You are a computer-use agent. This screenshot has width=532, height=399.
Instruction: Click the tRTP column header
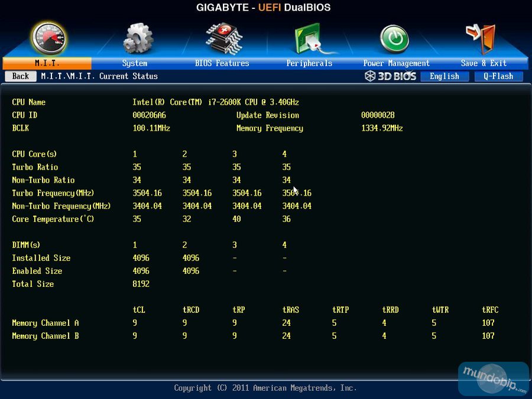click(340, 310)
